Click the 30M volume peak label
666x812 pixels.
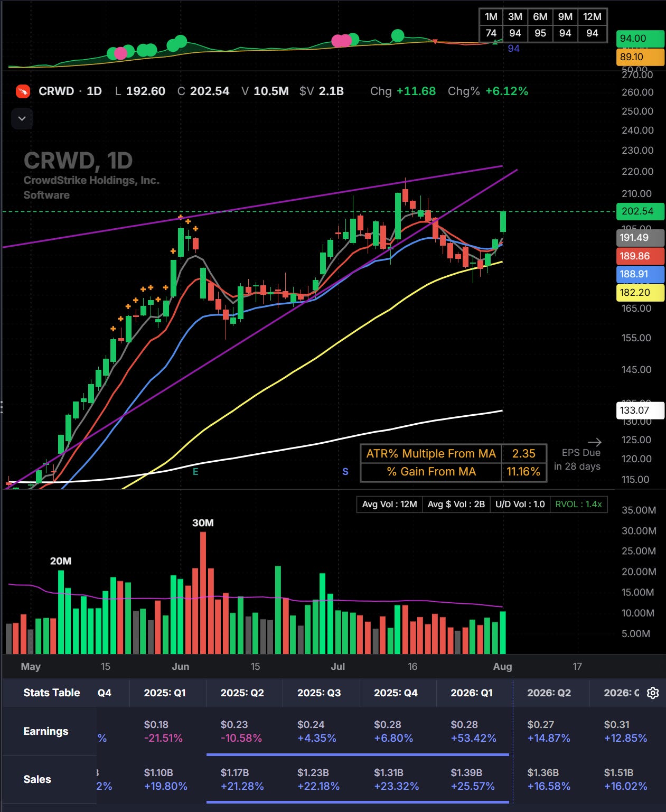point(203,523)
